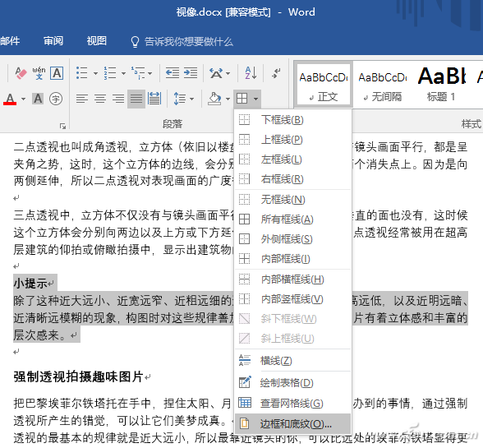Choose 上框线(P) top border
This screenshot has height=448, width=483.
(292, 140)
